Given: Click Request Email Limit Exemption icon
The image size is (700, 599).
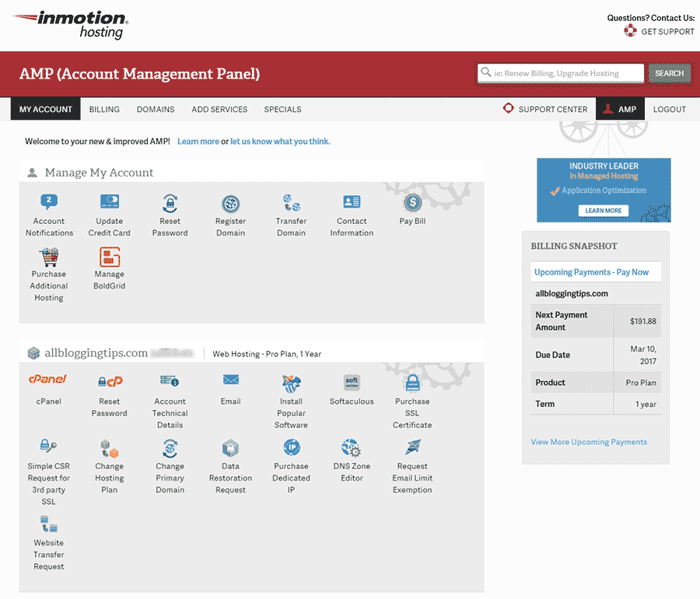Looking at the screenshot, I should pos(413,447).
